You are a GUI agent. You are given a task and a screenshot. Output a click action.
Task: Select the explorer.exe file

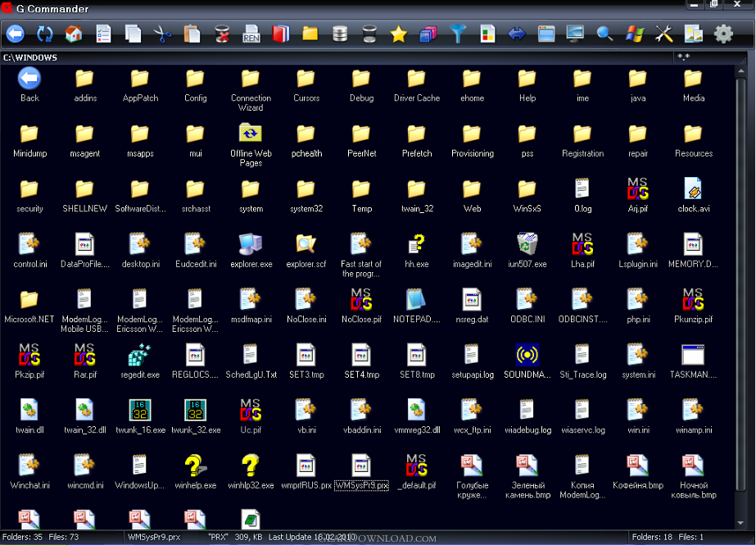tap(251, 252)
